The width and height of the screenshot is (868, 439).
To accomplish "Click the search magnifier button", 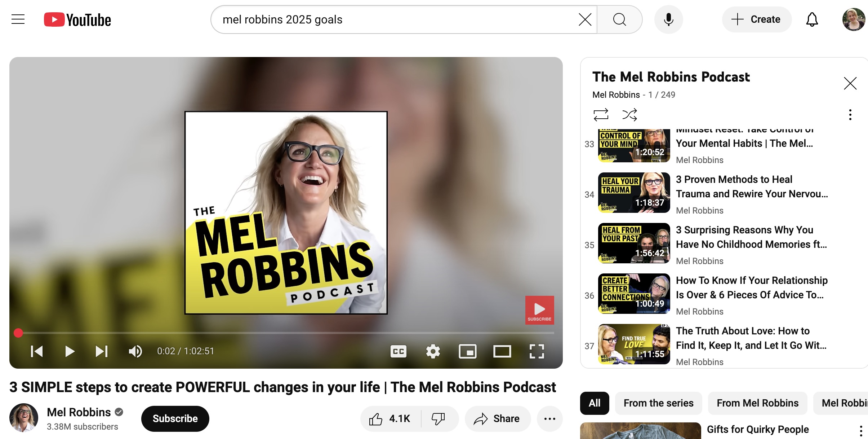I will tap(619, 19).
